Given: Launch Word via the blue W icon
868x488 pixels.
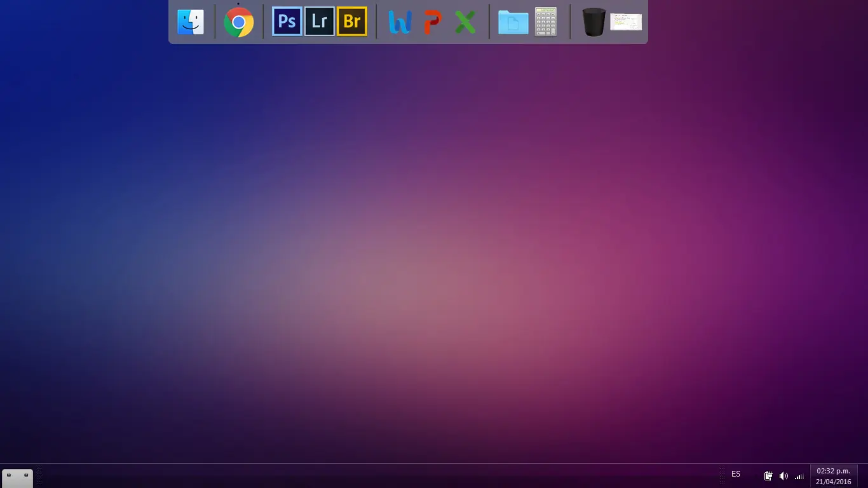Looking at the screenshot, I should click(x=400, y=22).
